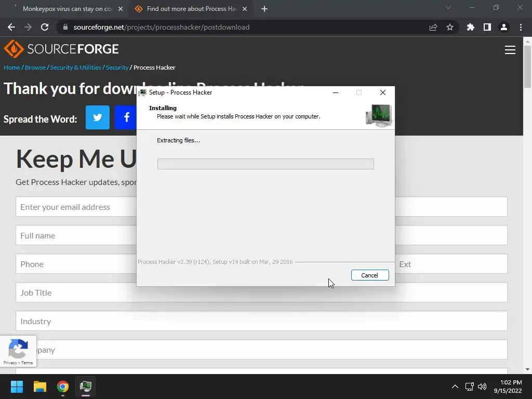Open Chrome three-dot menu

[x=521, y=27]
